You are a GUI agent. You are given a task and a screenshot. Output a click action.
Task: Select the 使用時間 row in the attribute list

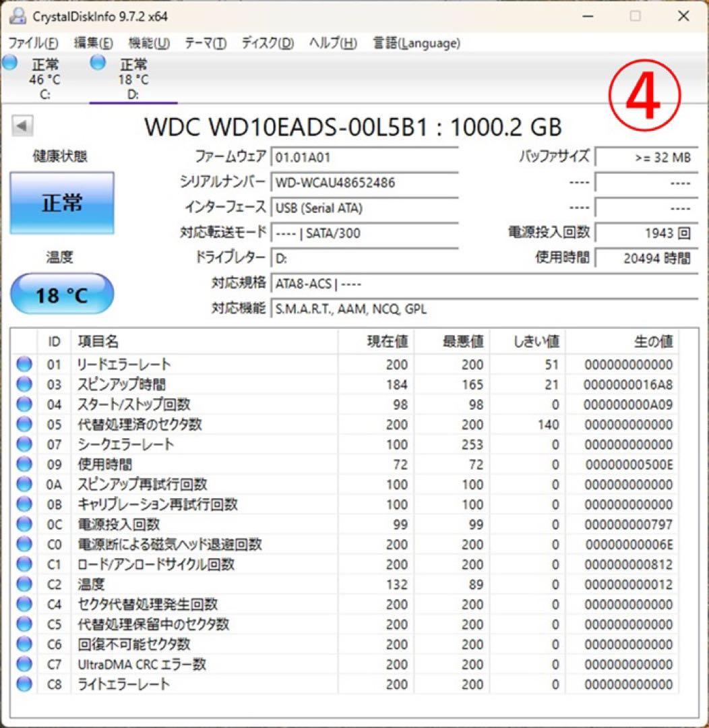point(202,464)
